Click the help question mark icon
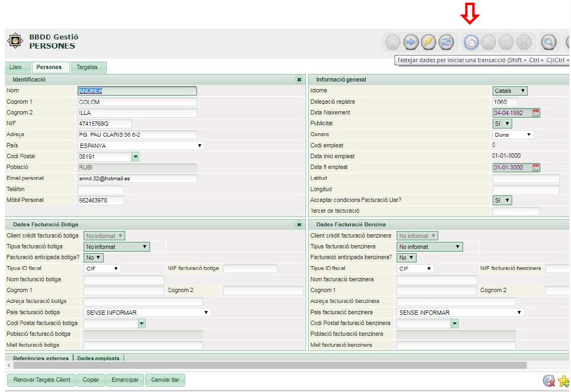This screenshot has height=392, width=571. 549,381
